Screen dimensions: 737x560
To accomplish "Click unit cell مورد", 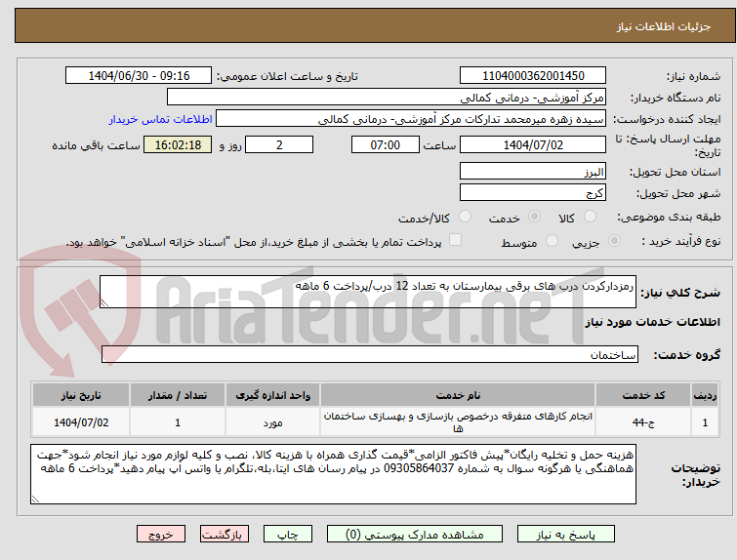I will pyautogui.click(x=272, y=421).
